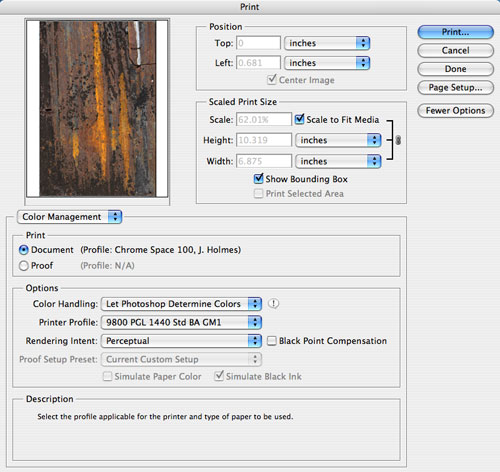Click the Print... button

(456, 32)
